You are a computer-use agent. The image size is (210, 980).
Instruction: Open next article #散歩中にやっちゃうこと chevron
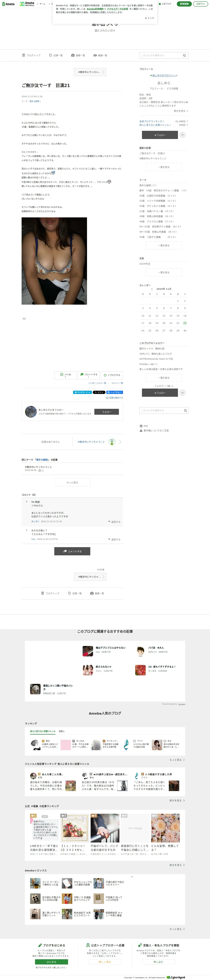[x=120, y=442]
